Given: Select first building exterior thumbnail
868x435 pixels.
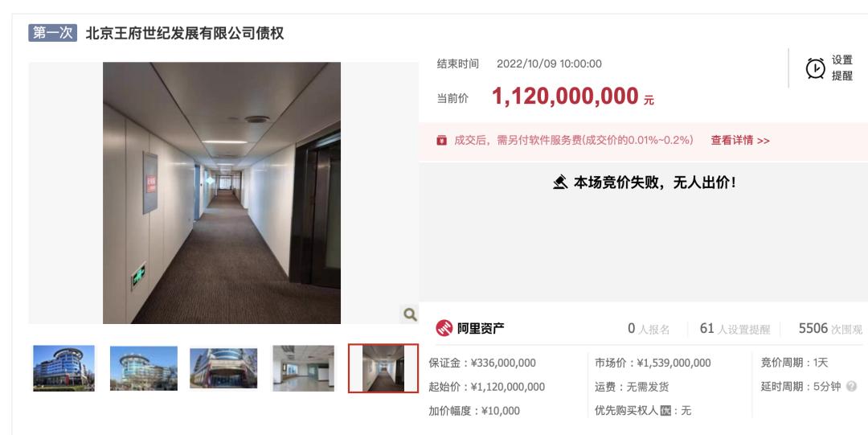Looking at the screenshot, I should tap(63, 368).
